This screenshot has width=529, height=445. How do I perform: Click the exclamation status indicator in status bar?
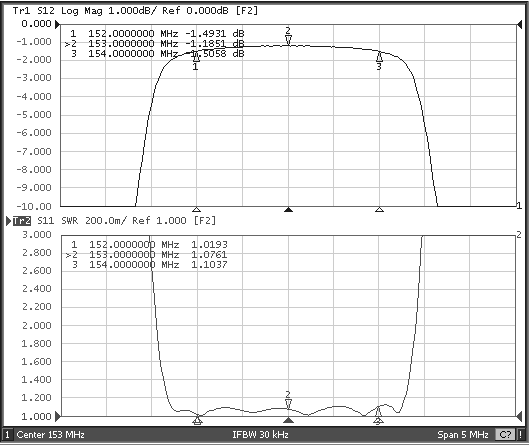tap(520, 435)
